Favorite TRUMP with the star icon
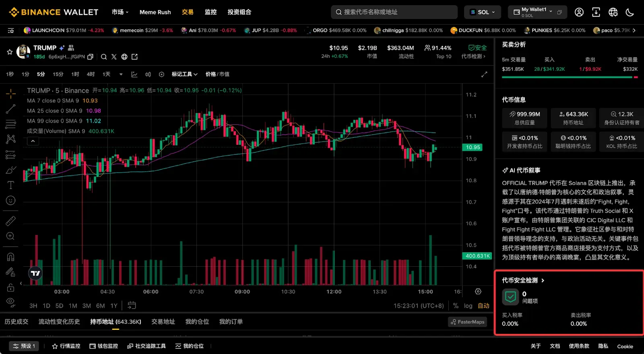This screenshot has height=354, width=644. point(10,52)
